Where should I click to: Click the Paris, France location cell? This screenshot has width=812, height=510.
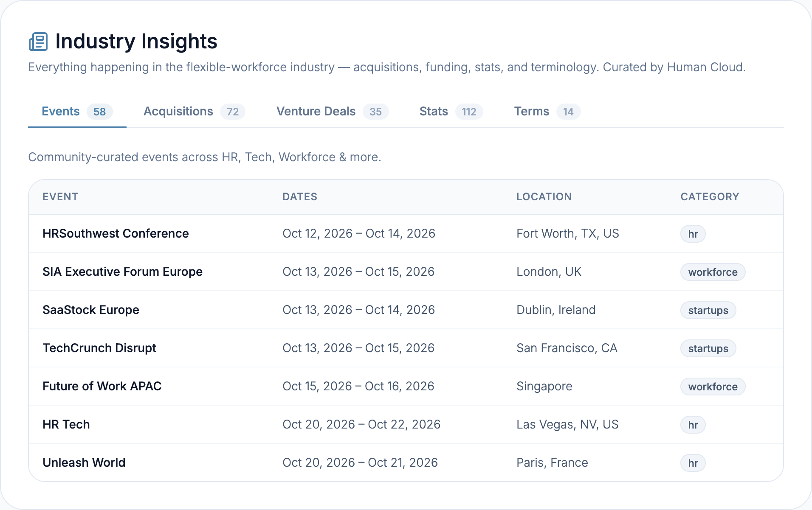click(552, 462)
